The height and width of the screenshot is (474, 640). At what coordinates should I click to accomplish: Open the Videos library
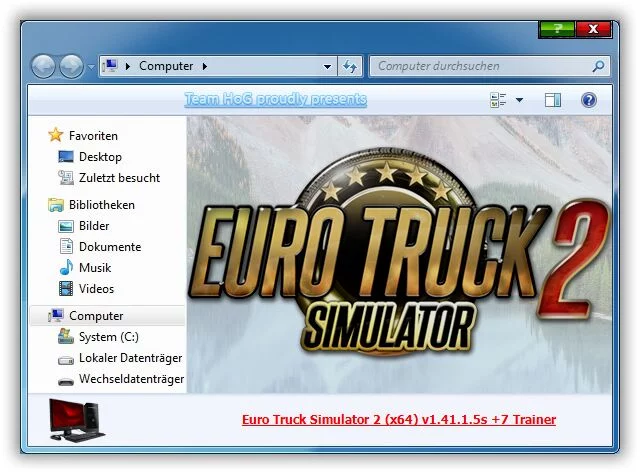click(96, 289)
